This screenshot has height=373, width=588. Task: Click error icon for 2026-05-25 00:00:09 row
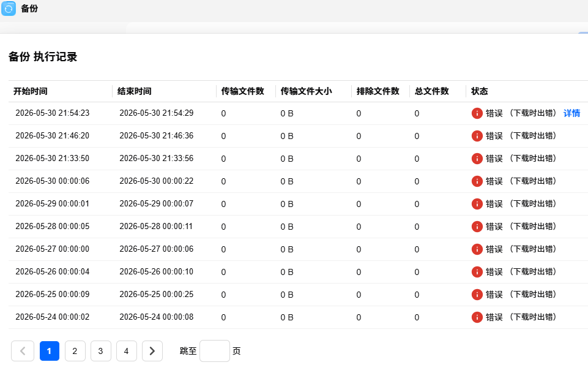point(477,295)
